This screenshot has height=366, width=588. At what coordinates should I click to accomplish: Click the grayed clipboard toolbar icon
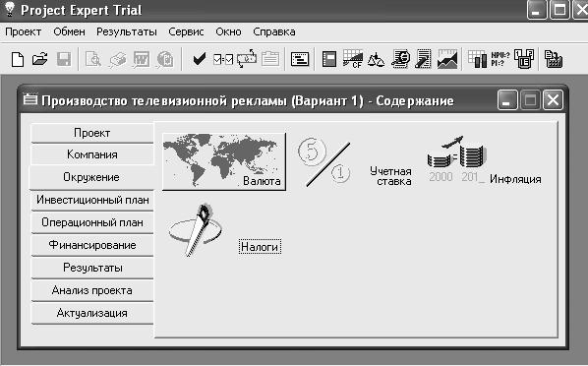tap(270, 59)
